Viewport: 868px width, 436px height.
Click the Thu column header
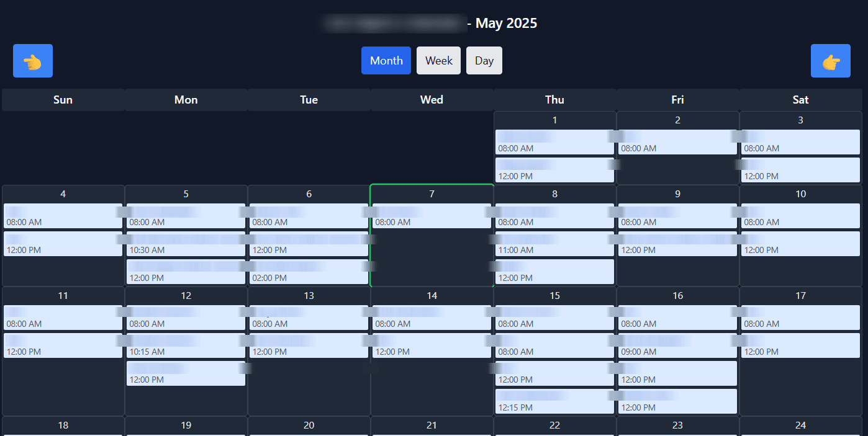click(554, 100)
